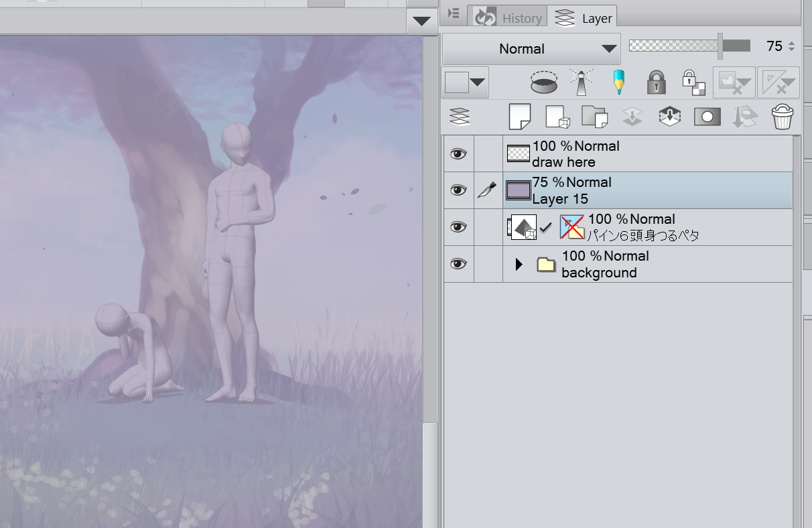Toggle Set as Draft Layer pencil icon

pyautogui.click(x=618, y=82)
